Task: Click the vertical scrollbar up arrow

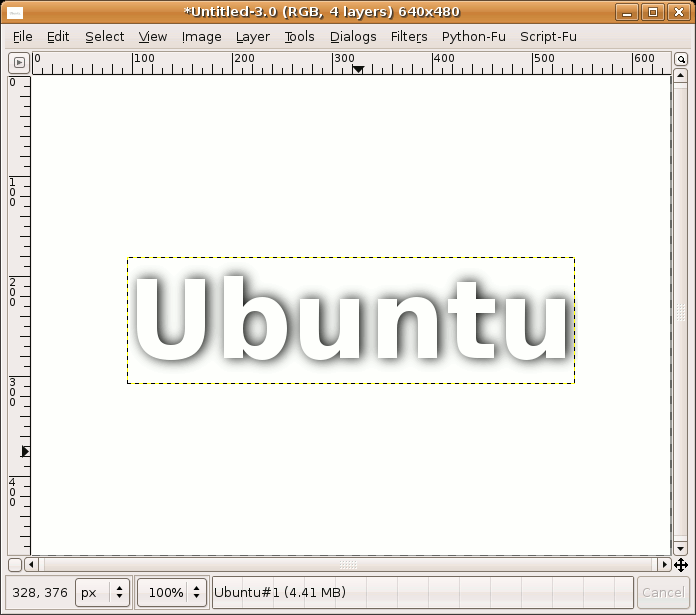Action: (680, 75)
